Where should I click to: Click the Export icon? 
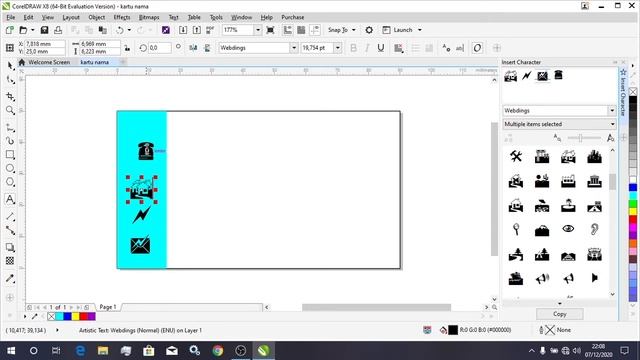(x=197, y=30)
